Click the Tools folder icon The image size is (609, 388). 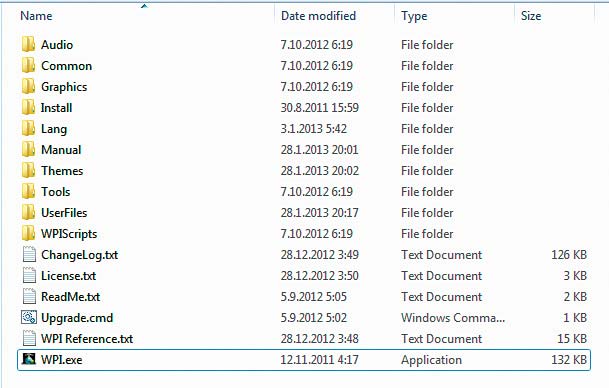click(28, 191)
